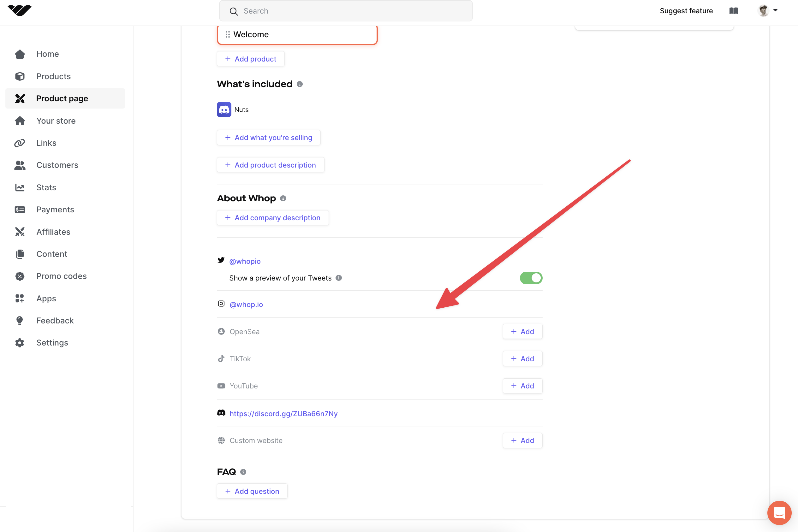Open the profile avatar dropdown
This screenshot has width=798, height=532.
click(767, 10)
